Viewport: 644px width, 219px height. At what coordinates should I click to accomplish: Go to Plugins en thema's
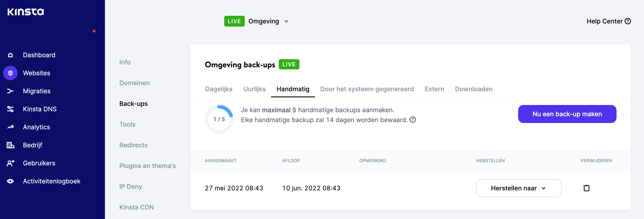(147, 165)
